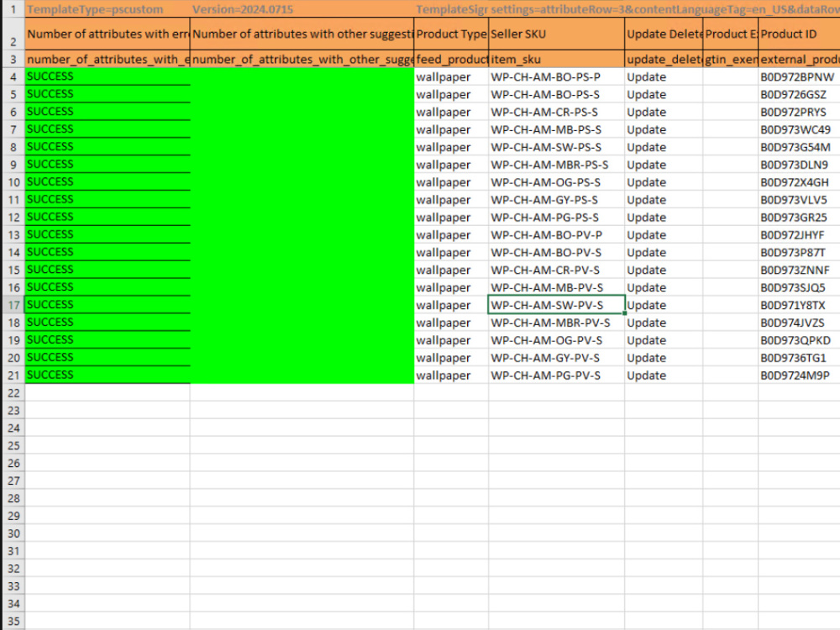Select cell with SKU WP-CH-AM-GY-PV-S
Screen dimensions: 840x630
(x=556, y=358)
